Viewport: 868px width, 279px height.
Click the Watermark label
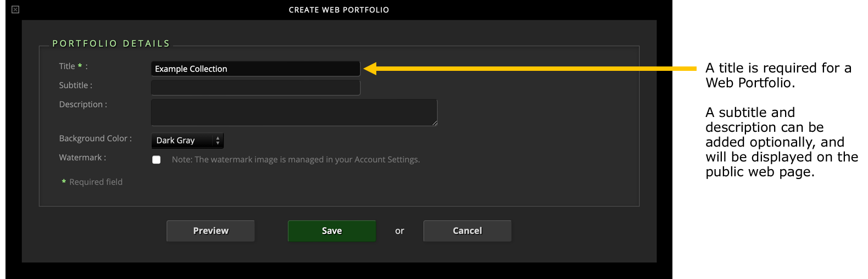click(x=82, y=158)
